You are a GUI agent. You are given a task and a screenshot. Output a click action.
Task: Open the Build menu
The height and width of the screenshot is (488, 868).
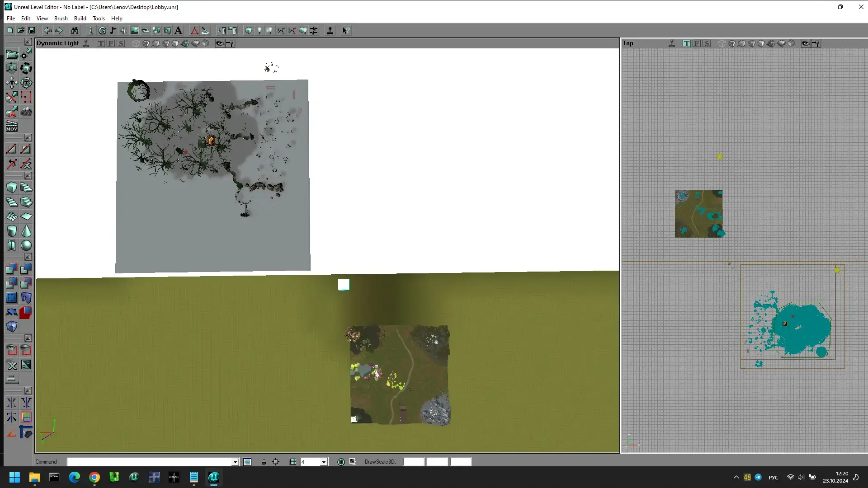click(80, 19)
